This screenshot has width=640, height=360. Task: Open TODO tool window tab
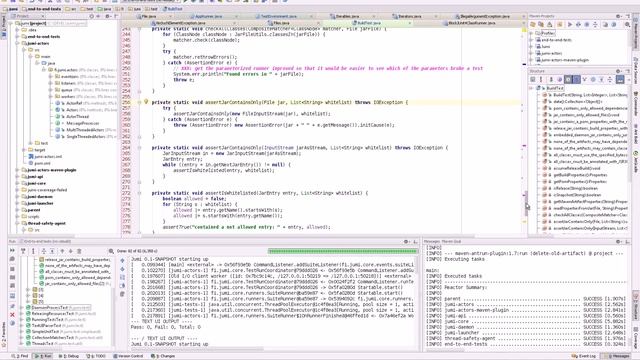click(96, 356)
